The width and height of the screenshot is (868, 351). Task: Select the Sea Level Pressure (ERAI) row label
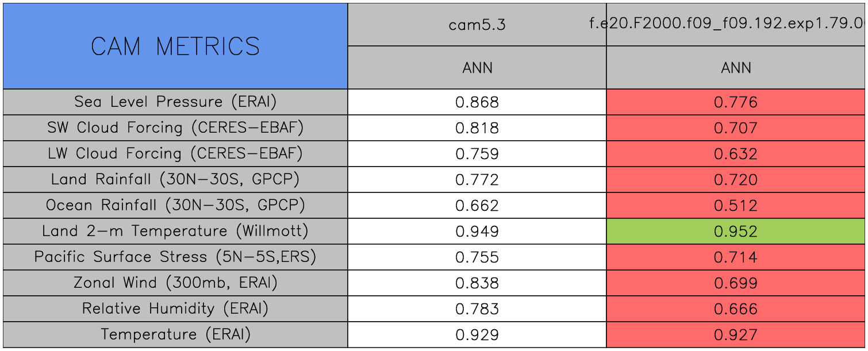tap(175, 102)
